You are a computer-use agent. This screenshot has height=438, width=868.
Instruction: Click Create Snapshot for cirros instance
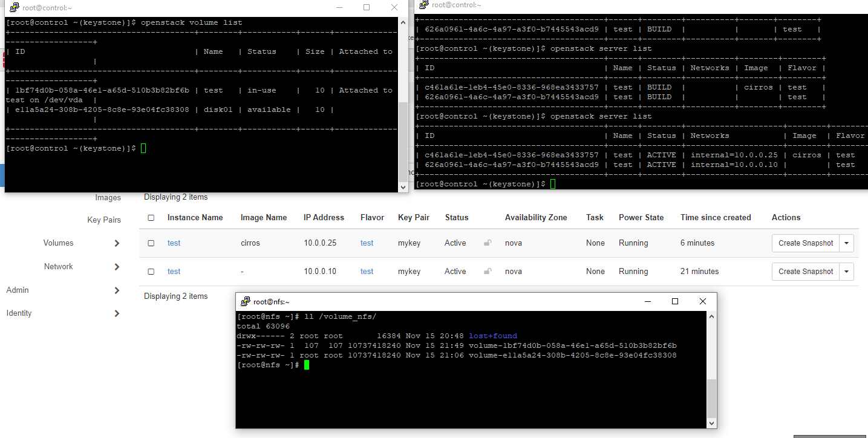tap(806, 243)
